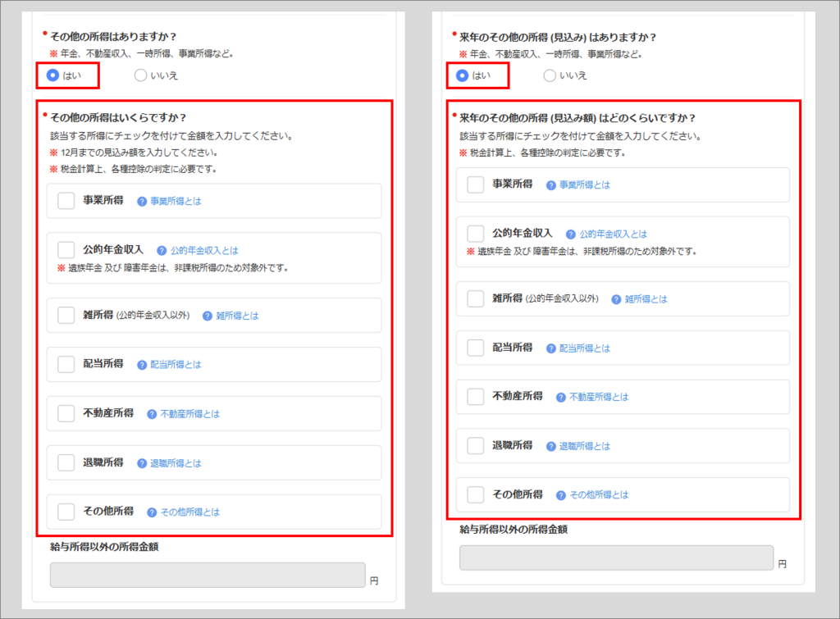Check 退職所得 checkbox in left form

tap(66, 462)
